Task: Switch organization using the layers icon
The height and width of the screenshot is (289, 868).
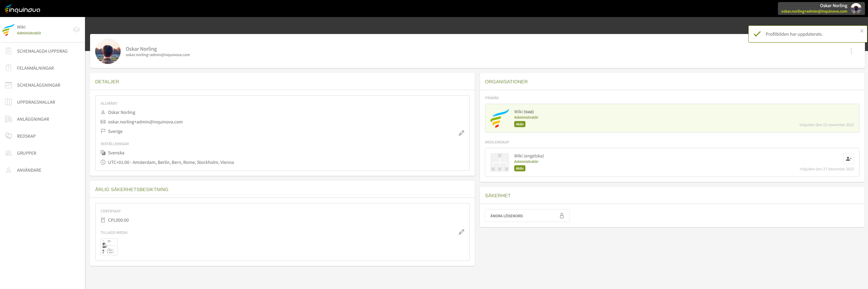Action: tap(76, 30)
